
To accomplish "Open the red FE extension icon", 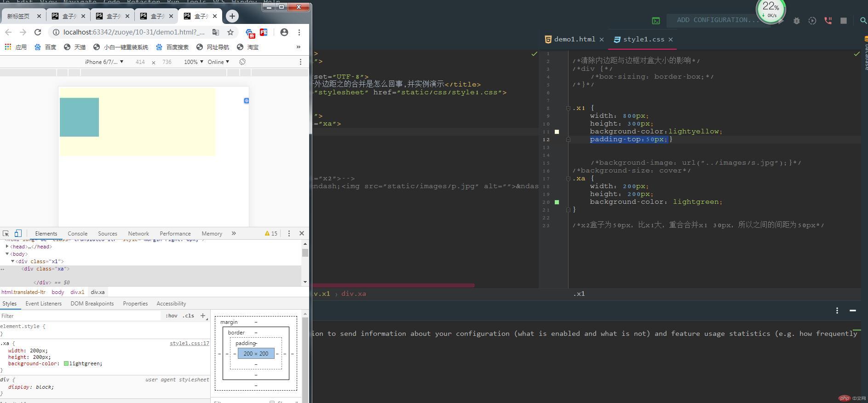I will pos(264,32).
